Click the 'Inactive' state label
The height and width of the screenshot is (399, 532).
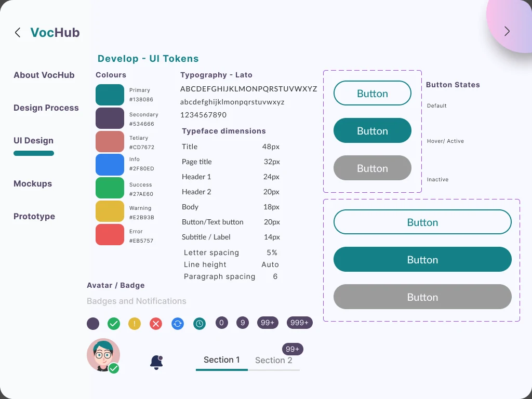pos(437,179)
